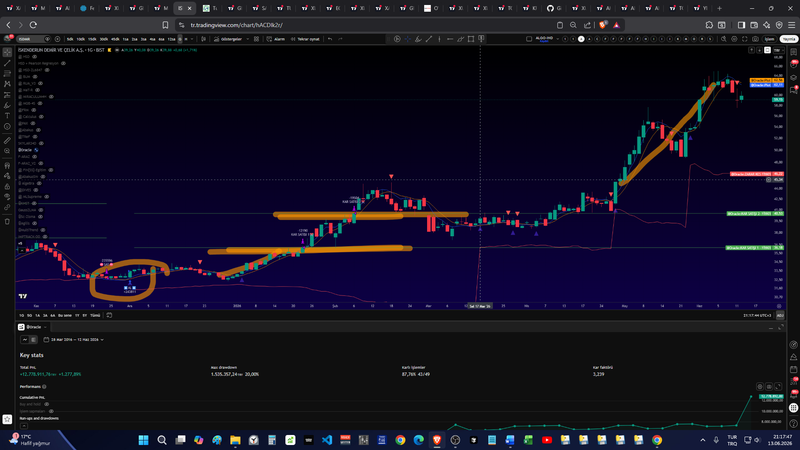Image resolution: width=800 pixels, height=450 pixels.
Task: Open the magnet mode tool
Action: coord(7,165)
